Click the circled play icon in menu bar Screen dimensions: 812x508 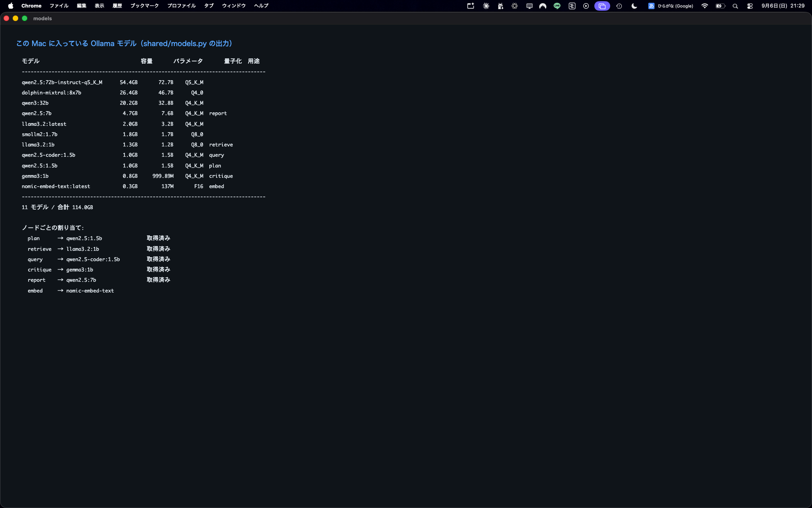pyautogui.click(x=586, y=6)
